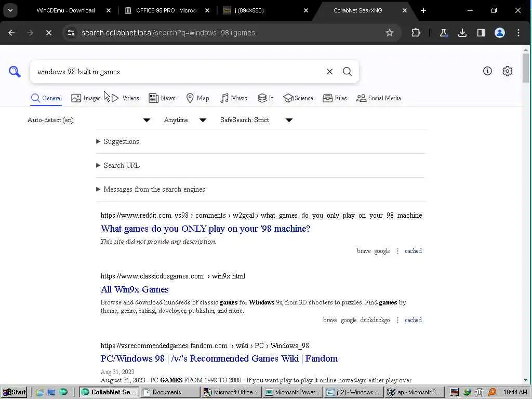Viewport: 532px width, 399px height.
Task: Select the Videos search category
Action: 125,98
